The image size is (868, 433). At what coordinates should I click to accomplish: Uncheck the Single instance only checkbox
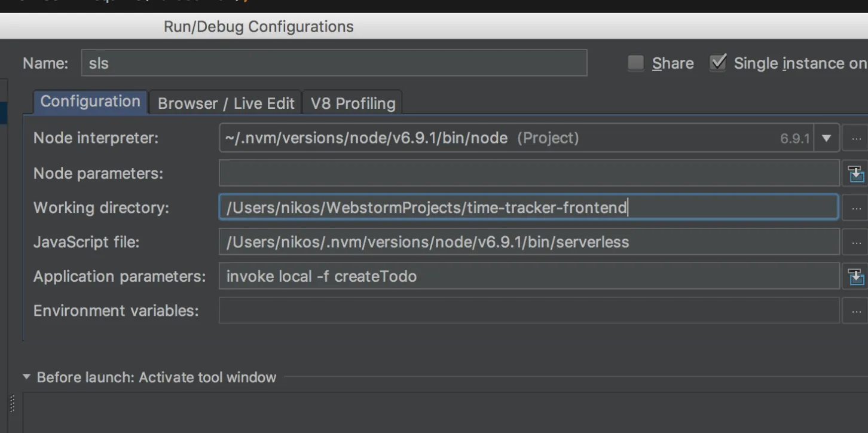pyautogui.click(x=718, y=63)
